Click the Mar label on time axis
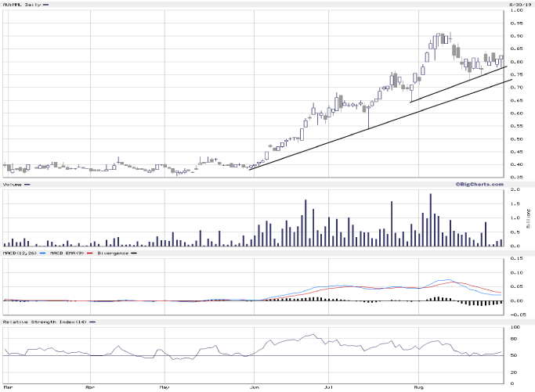This screenshot has width=535, height=392. coord(9,387)
